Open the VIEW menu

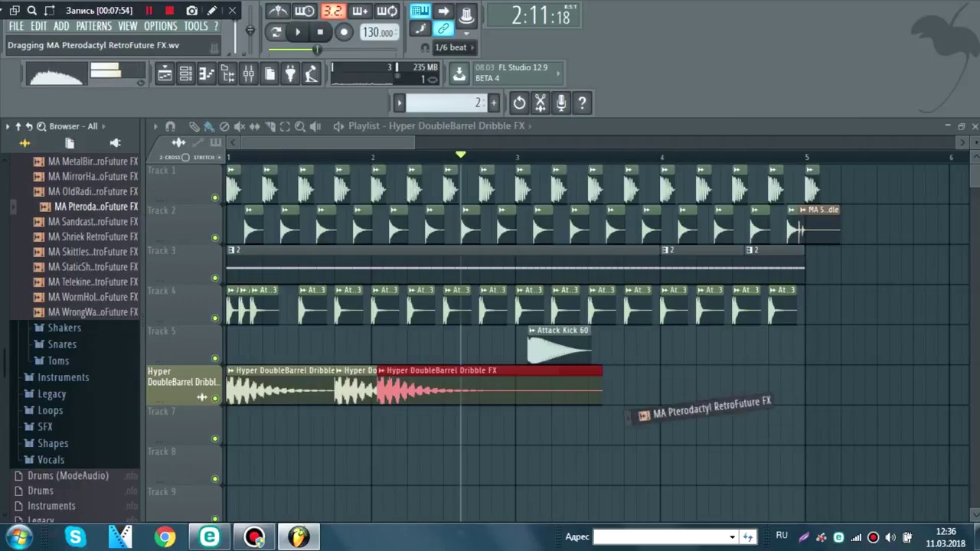(x=128, y=26)
